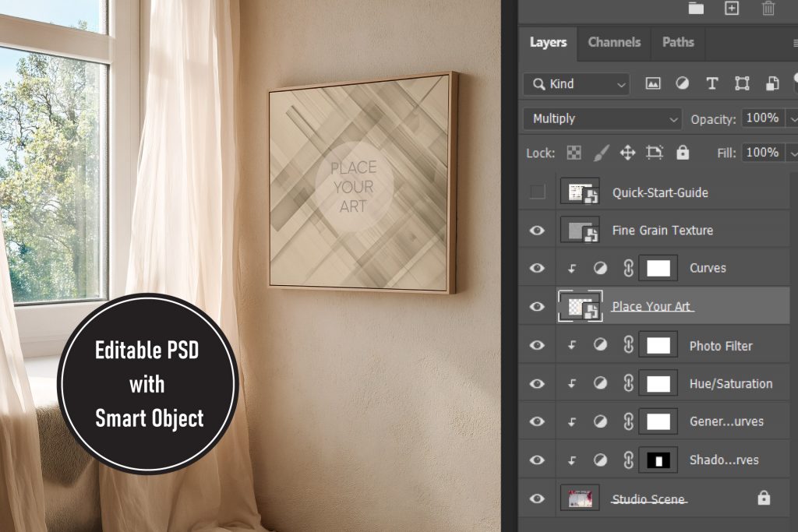Filter layers by adjustment layer icon
Image resolution: width=798 pixels, height=532 pixels.
[683, 83]
